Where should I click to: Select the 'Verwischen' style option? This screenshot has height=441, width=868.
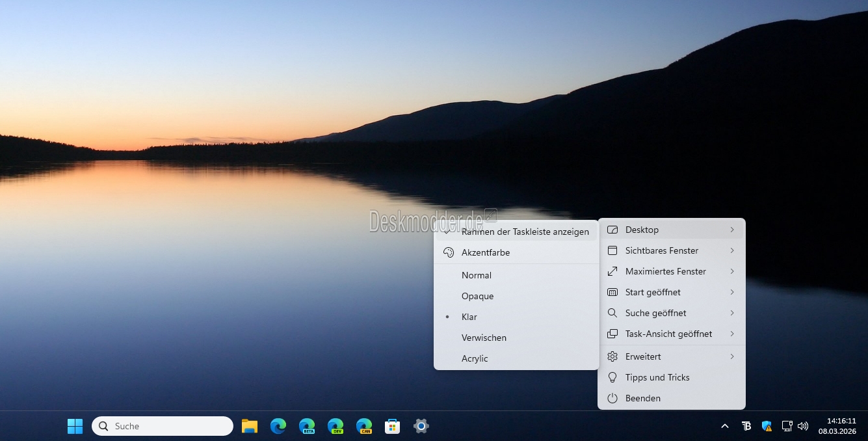pyautogui.click(x=484, y=338)
